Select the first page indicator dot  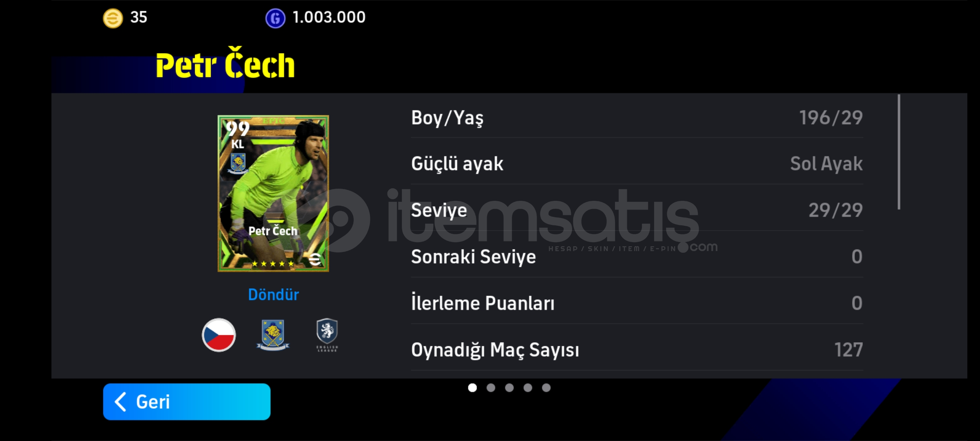472,388
